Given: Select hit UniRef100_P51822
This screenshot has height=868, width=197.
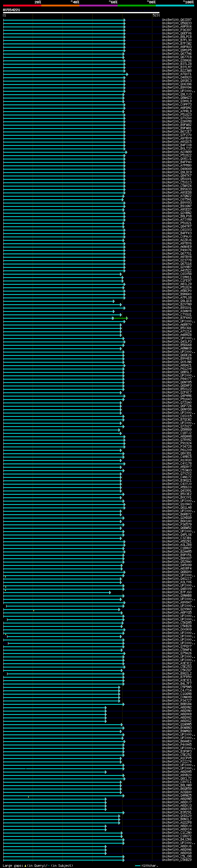Looking at the screenshot, I should 177,155.
